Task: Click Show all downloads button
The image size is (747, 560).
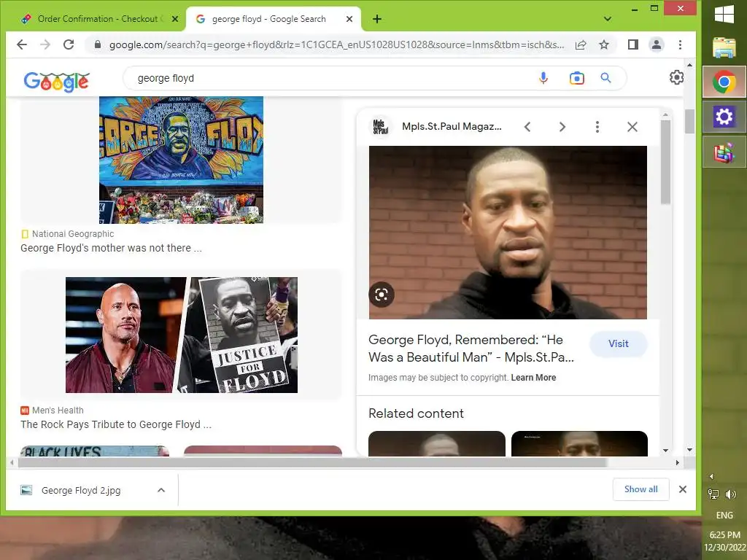Action: click(x=640, y=489)
